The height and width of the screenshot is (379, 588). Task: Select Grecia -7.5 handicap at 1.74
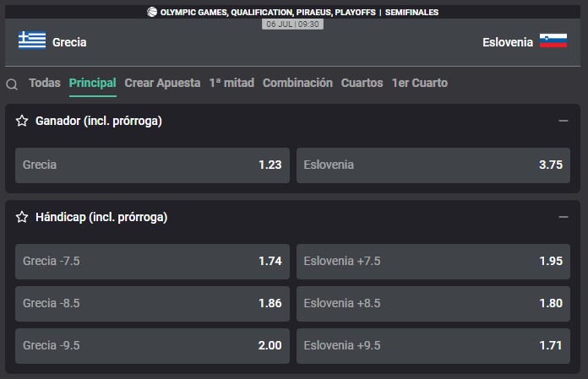click(x=152, y=261)
